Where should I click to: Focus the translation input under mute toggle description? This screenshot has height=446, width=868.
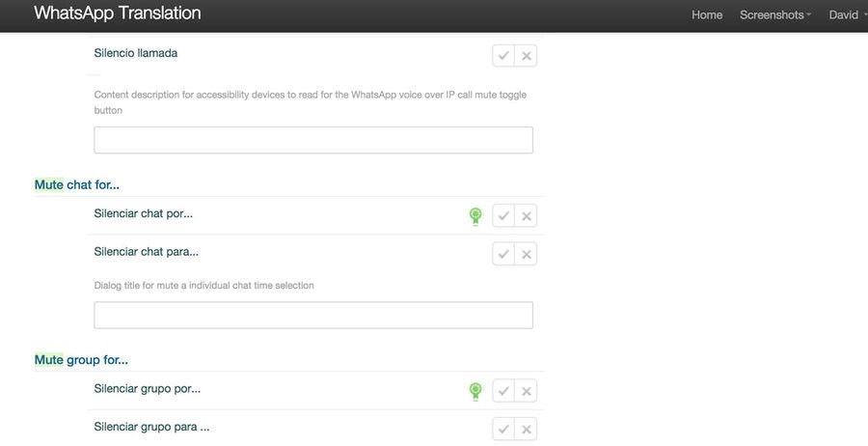pyautogui.click(x=313, y=140)
